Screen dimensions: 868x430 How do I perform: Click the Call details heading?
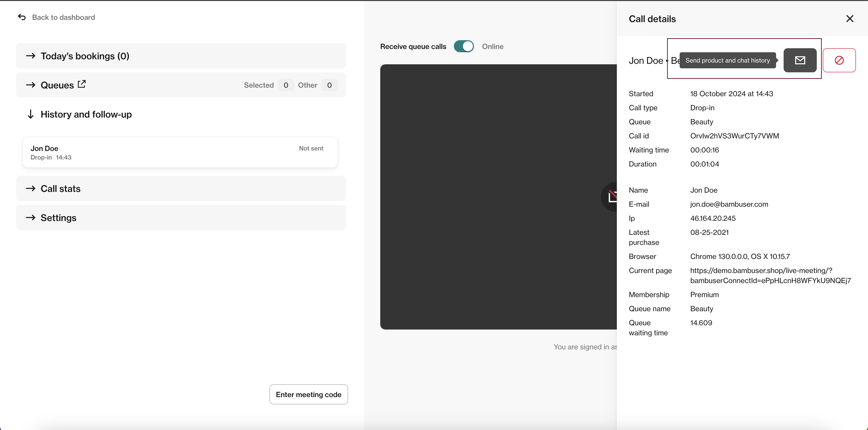tap(652, 19)
